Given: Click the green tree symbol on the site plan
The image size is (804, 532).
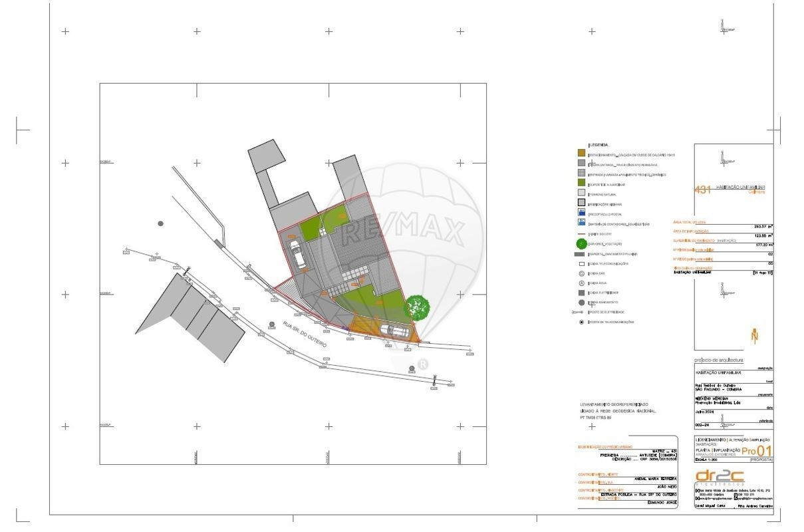Looking at the screenshot, I should click(x=417, y=307).
